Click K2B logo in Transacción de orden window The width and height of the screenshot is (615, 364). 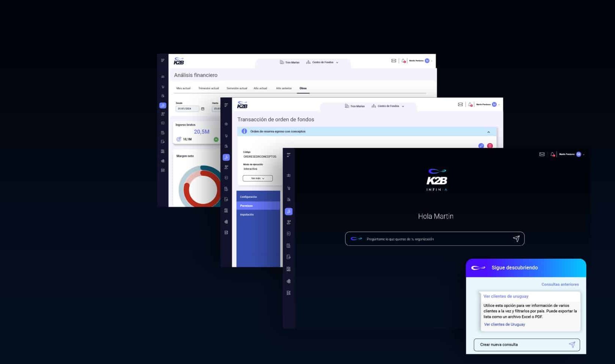(242, 105)
